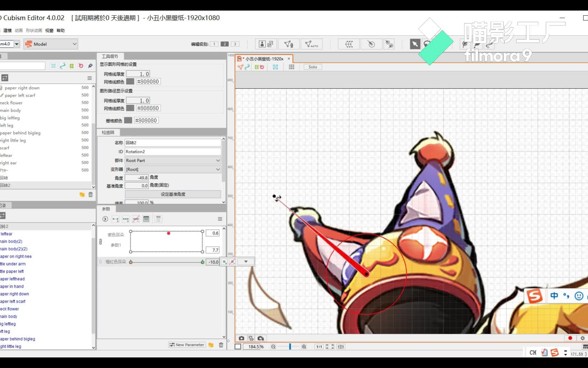Viewport: 588px width, 368px height.
Task: Open the parts panel hamburger menu
Action: click(x=89, y=78)
